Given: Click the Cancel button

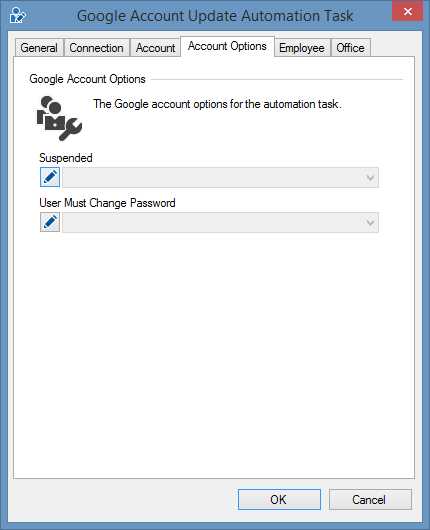Looking at the screenshot, I should (370, 499).
